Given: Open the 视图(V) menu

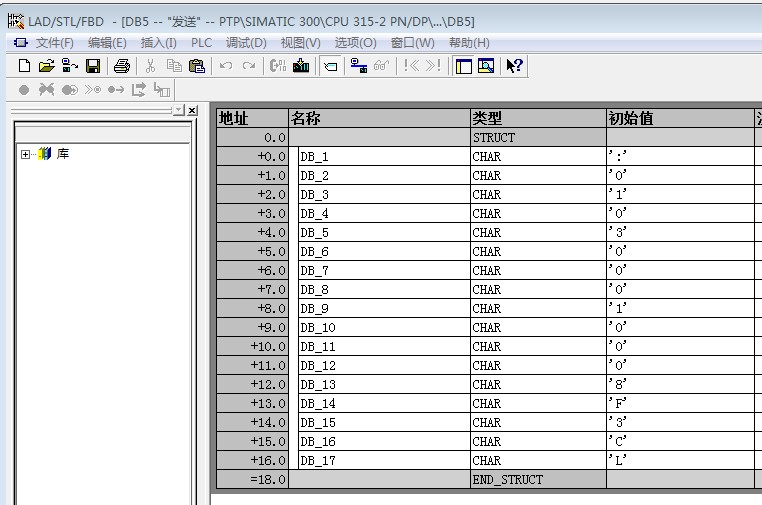Looking at the screenshot, I should (300, 43).
